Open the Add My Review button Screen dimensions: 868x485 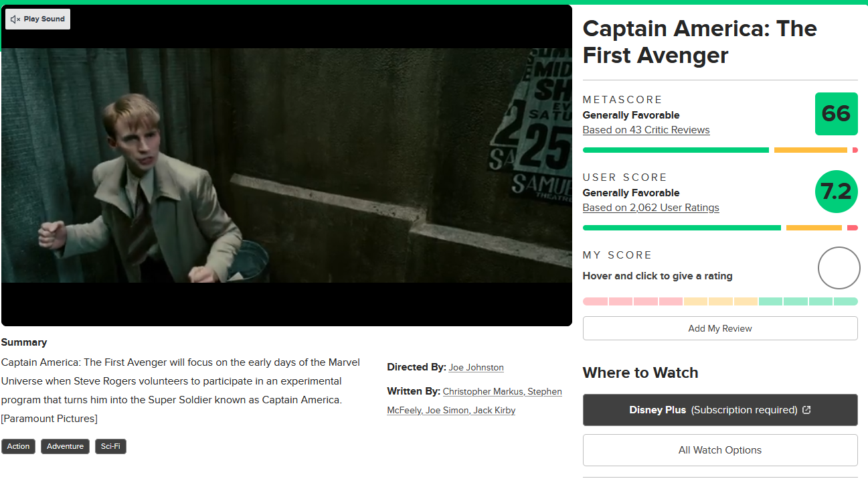720,328
